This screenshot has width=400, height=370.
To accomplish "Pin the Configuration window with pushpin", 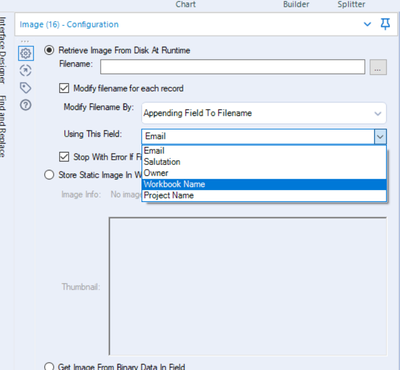I will point(385,24).
